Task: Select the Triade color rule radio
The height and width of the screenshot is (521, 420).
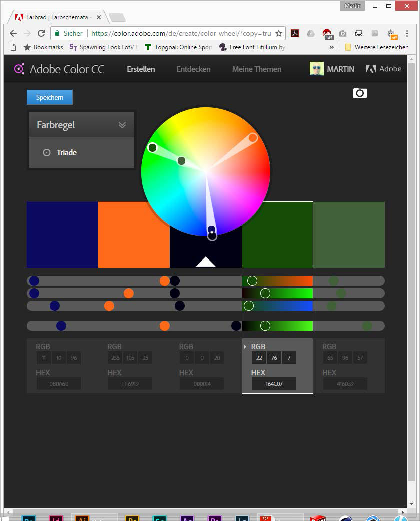Action: [x=47, y=152]
